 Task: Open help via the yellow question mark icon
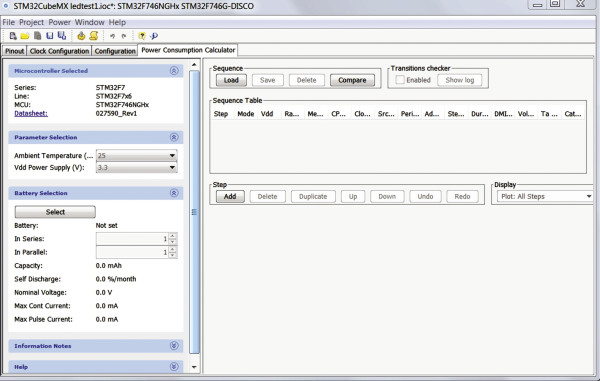[142, 36]
